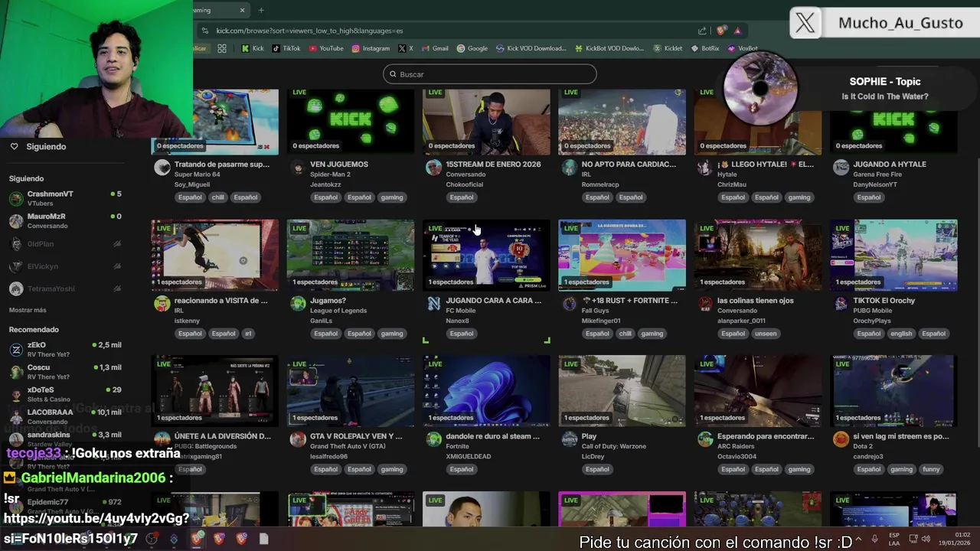Viewport: 980px width, 551px height.
Task: Click the microphone icon in system tray
Action: click(874, 539)
